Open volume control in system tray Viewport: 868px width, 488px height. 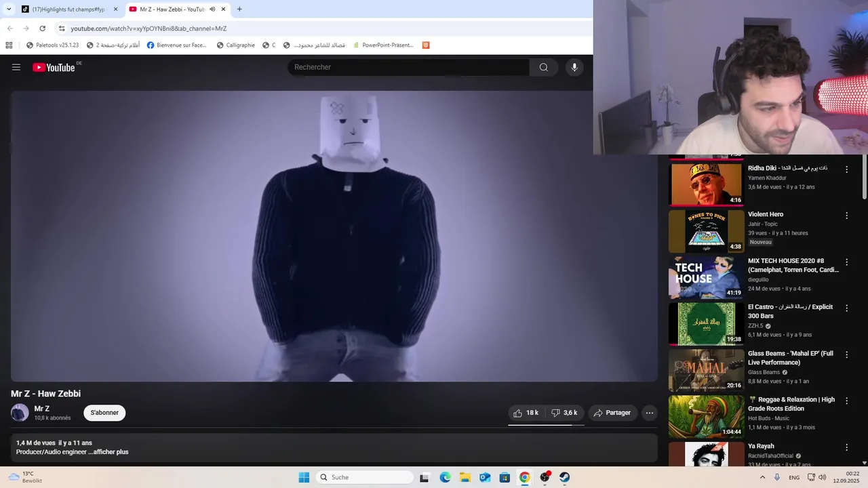823,477
